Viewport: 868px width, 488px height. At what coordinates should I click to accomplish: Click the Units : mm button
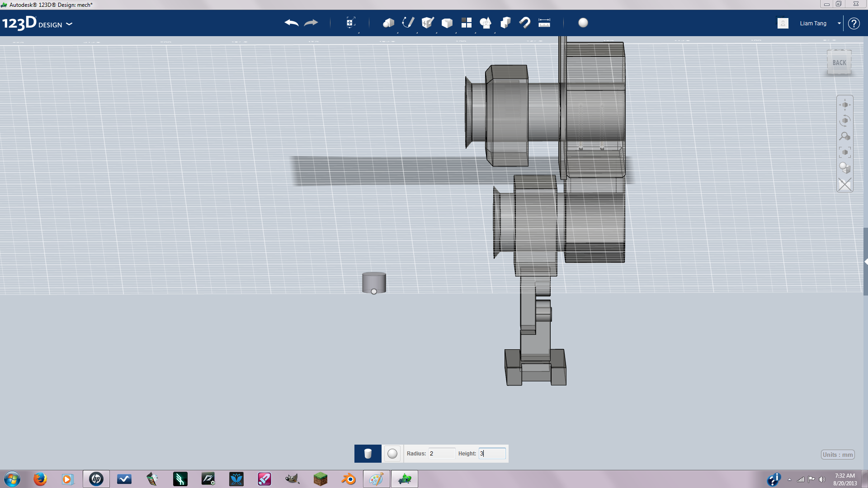pyautogui.click(x=838, y=455)
